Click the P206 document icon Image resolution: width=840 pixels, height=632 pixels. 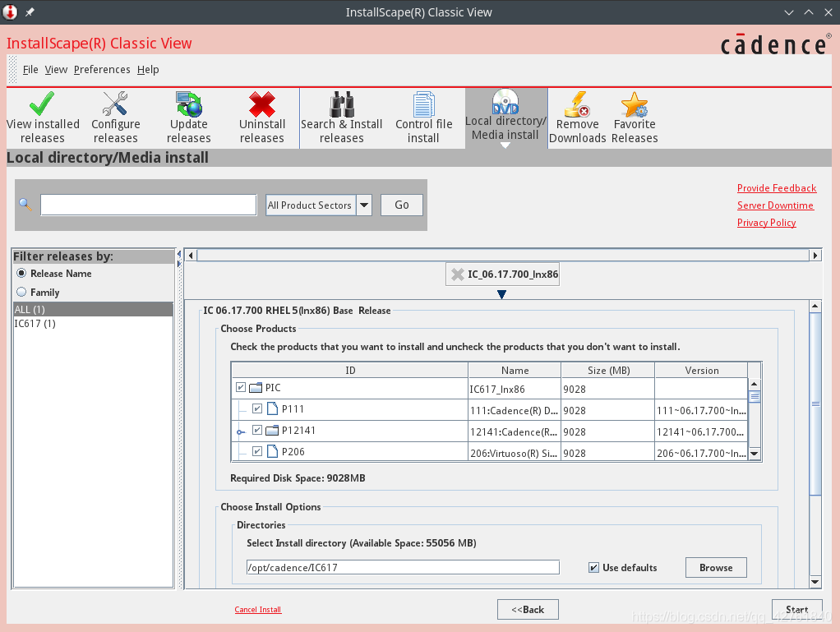pyautogui.click(x=273, y=451)
